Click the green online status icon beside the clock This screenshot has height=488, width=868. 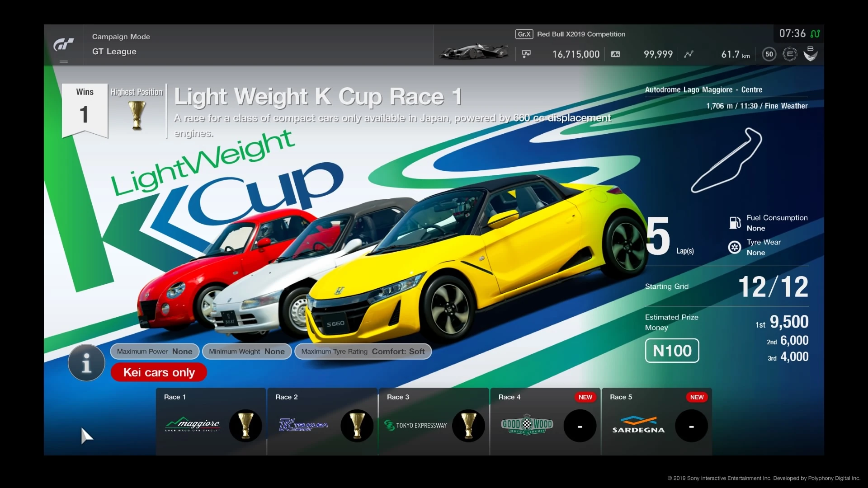click(x=816, y=33)
